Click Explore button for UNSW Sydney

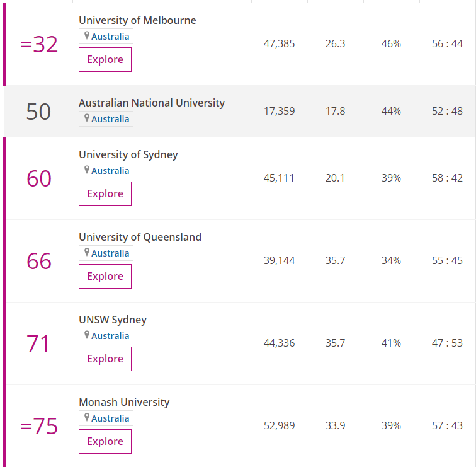[105, 359]
